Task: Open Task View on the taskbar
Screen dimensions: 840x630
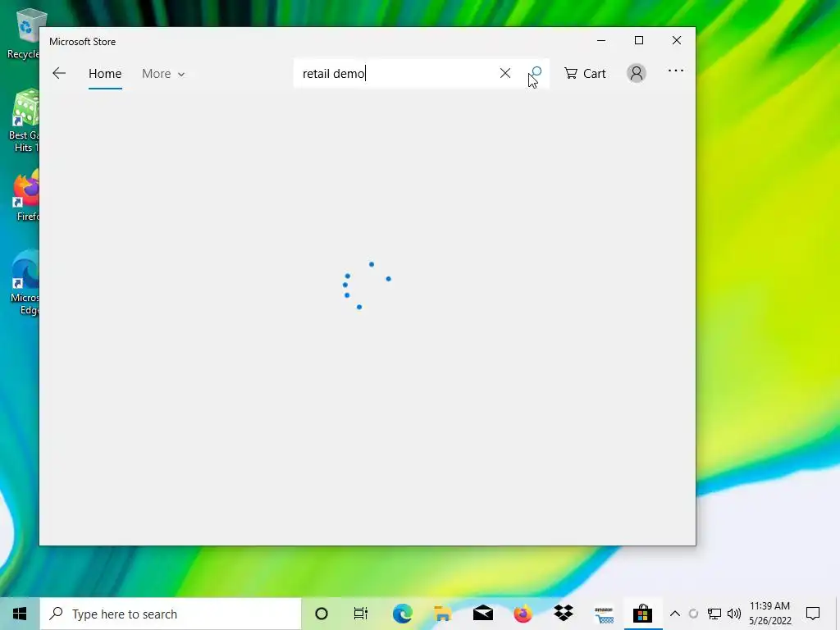Action: [x=361, y=614]
